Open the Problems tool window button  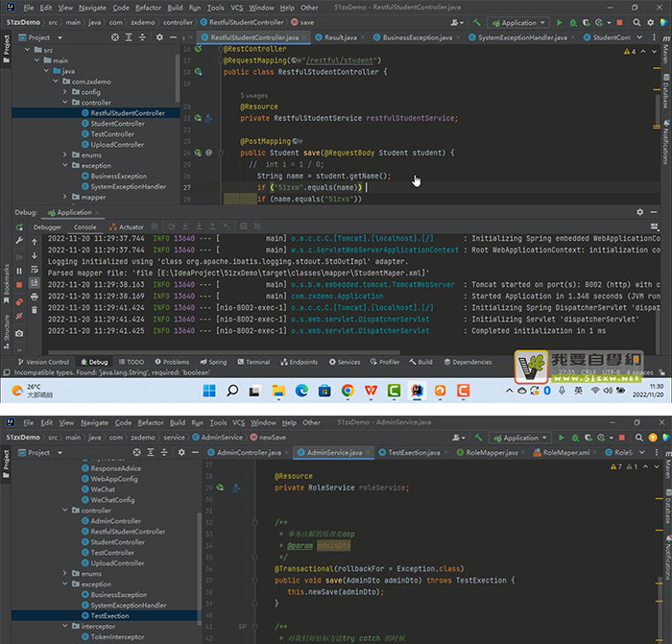(172, 362)
